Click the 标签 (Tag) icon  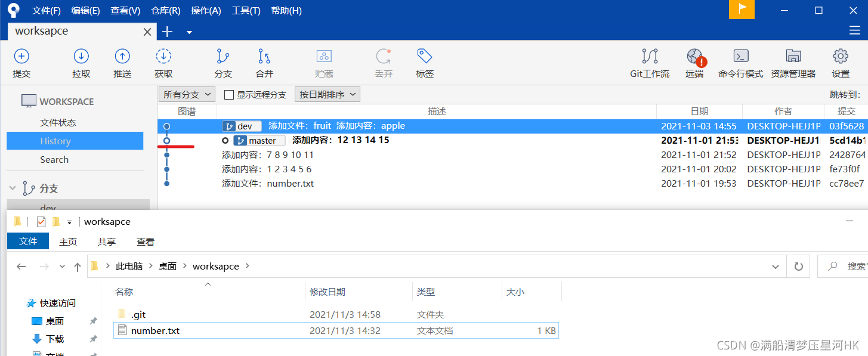[424, 63]
